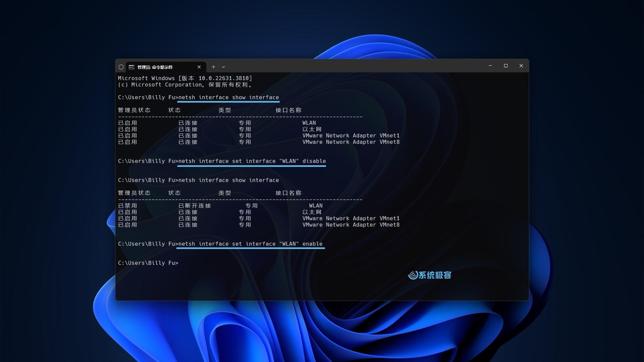644x362 pixels.
Task: Open a new terminal tab with plus button
Action: [x=213, y=67]
